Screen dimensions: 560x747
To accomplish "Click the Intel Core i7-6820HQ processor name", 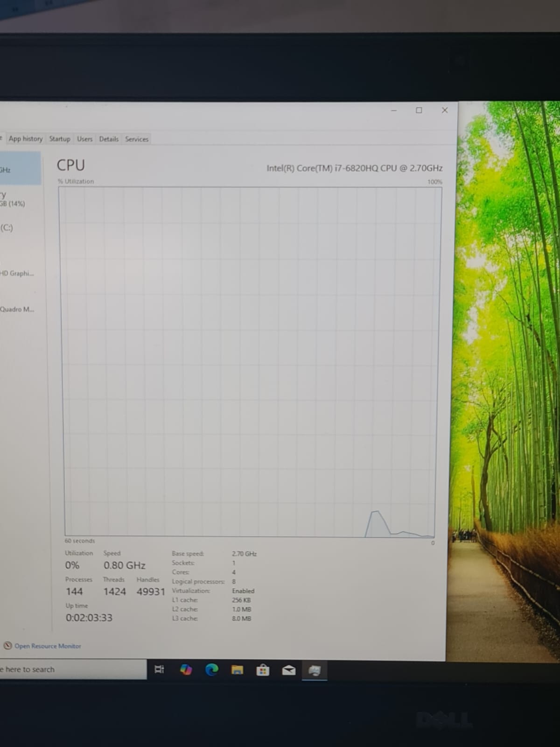I will (355, 168).
